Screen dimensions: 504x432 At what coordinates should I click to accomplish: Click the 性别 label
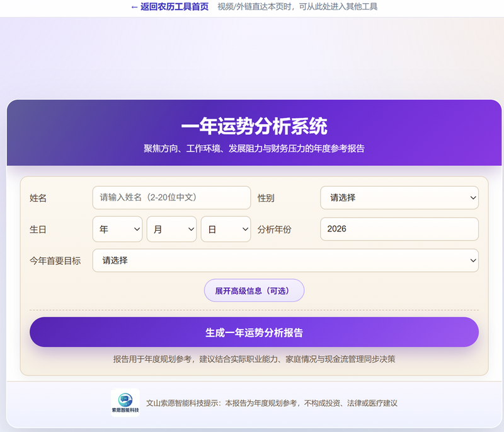(x=266, y=198)
